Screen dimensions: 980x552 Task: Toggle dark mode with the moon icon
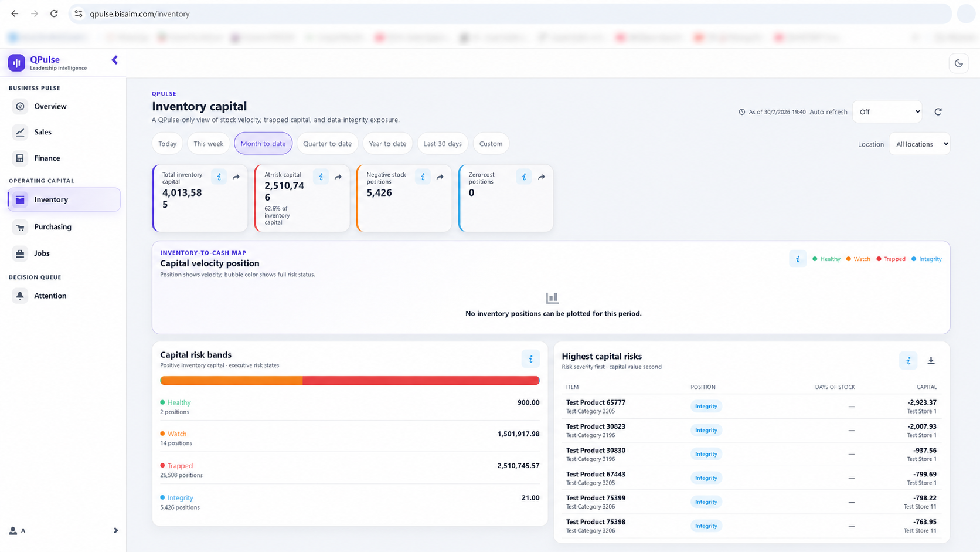click(x=958, y=63)
